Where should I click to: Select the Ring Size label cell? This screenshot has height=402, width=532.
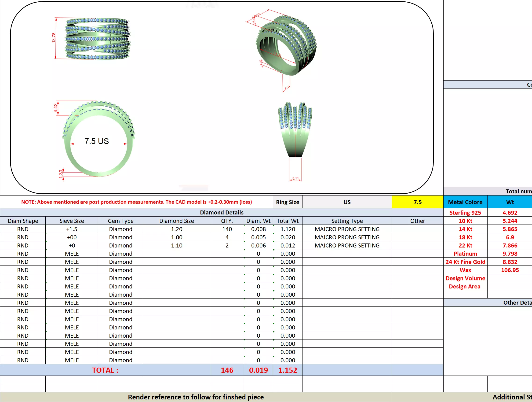(x=287, y=202)
